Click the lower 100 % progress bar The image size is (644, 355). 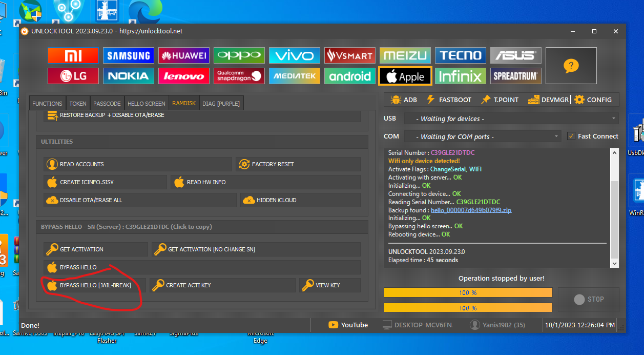point(468,308)
